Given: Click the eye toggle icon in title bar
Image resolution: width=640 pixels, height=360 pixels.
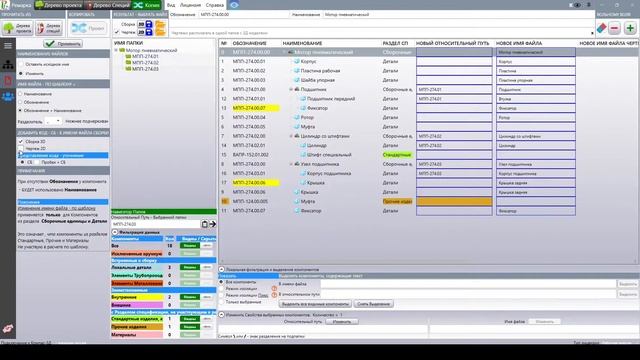Looking at the screenshot, I should [577, 5].
